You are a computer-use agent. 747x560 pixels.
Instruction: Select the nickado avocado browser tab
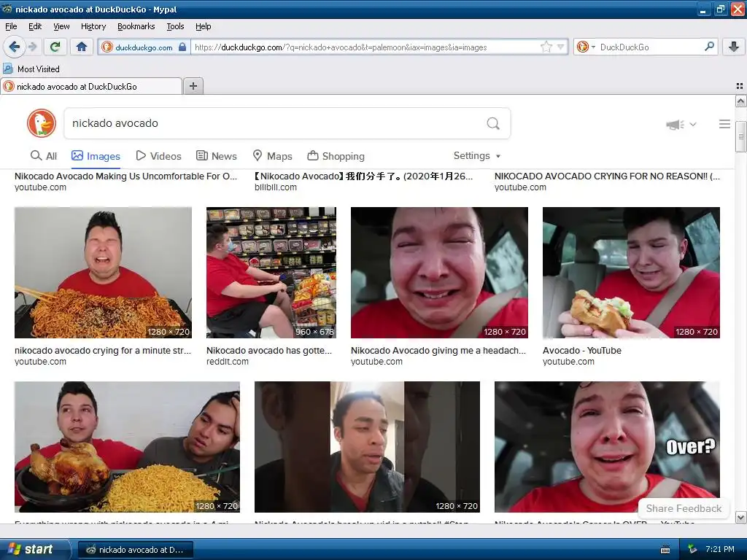[91, 86]
